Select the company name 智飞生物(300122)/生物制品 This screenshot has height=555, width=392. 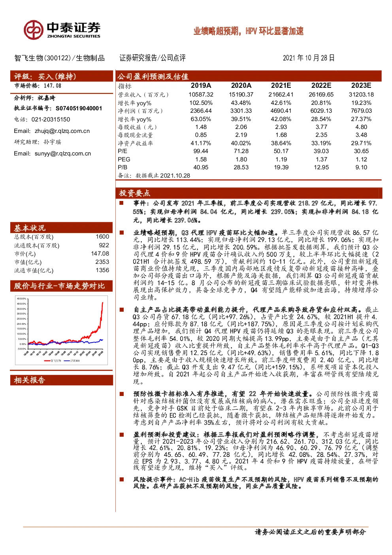60,58
